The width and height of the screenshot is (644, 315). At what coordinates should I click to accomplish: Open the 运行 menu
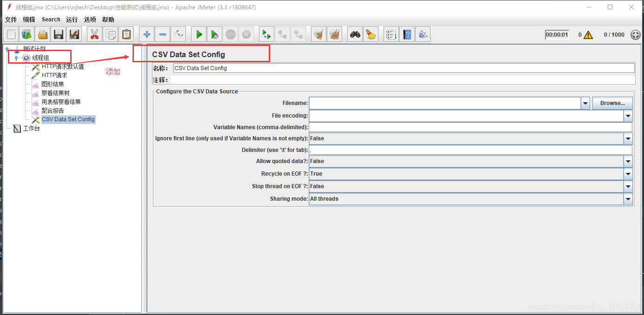72,20
